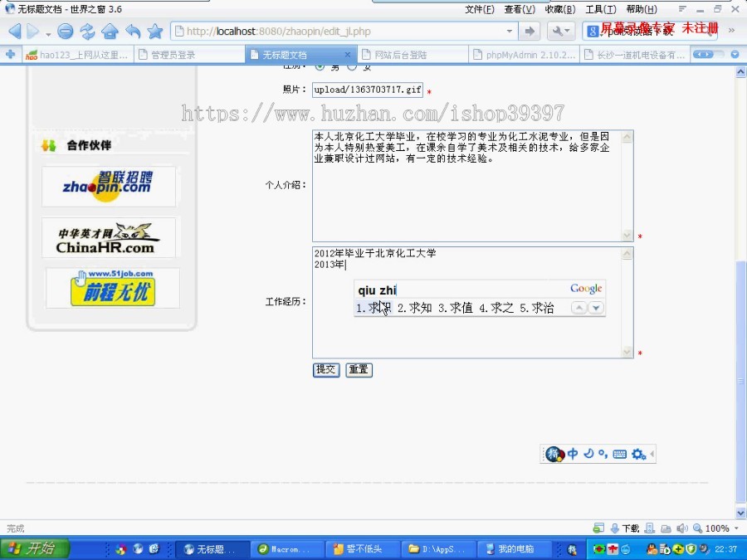Switch to the hao123 tab

click(x=78, y=55)
